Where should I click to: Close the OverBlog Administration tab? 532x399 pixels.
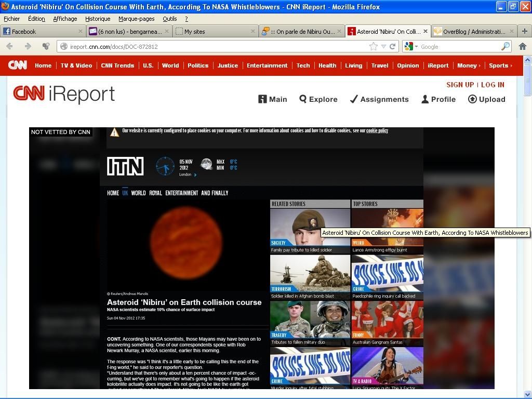(511, 31)
